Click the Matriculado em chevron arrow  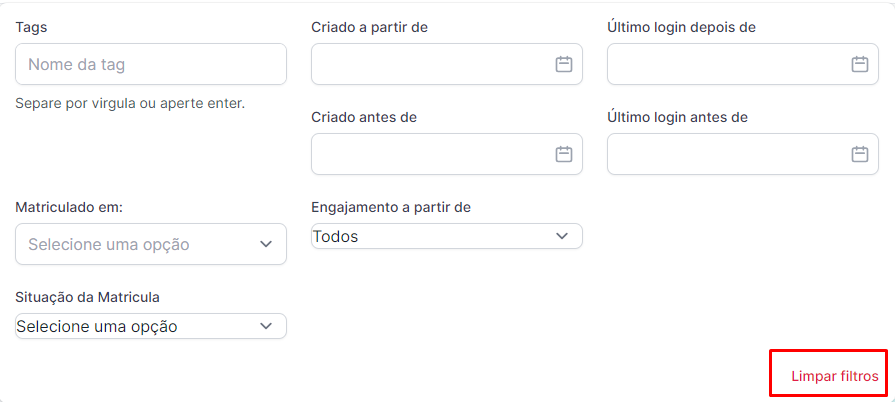click(x=266, y=244)
